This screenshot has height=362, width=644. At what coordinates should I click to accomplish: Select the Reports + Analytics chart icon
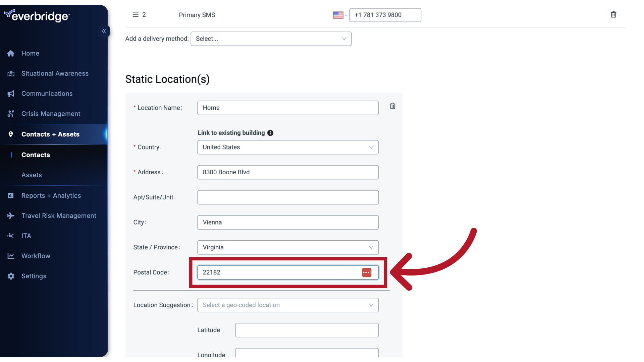pos(11,195)
